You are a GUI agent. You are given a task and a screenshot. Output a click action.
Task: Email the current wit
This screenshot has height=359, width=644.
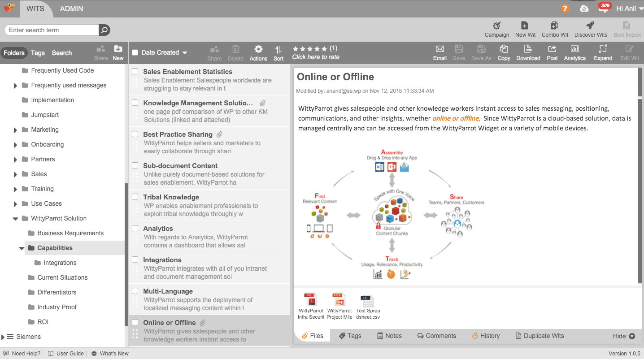click(439, 52)
